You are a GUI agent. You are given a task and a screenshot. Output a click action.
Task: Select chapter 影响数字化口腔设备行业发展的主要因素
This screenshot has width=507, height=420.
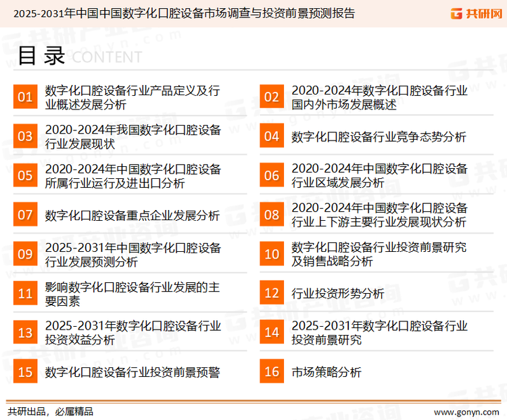tap(132, 294)
